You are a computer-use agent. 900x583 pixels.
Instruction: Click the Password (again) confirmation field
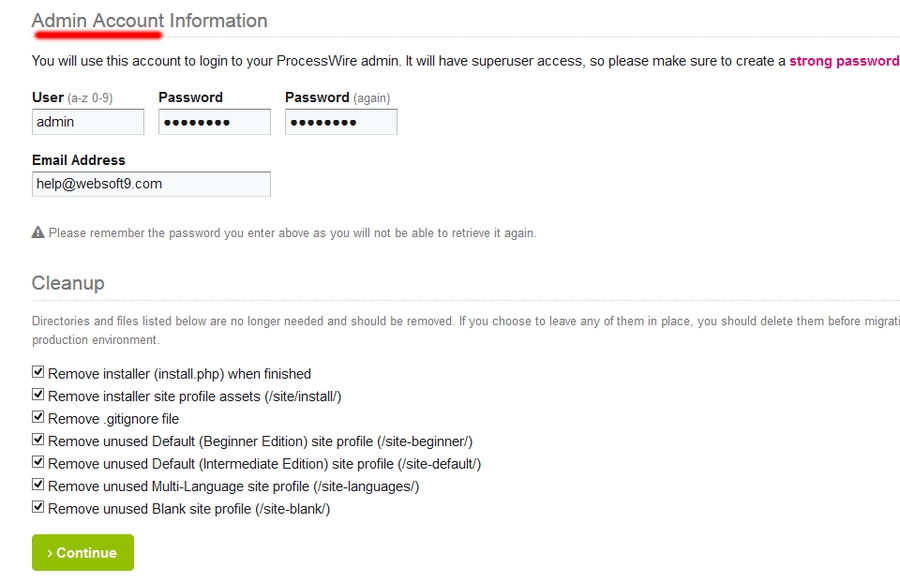(x=341, y=122)
